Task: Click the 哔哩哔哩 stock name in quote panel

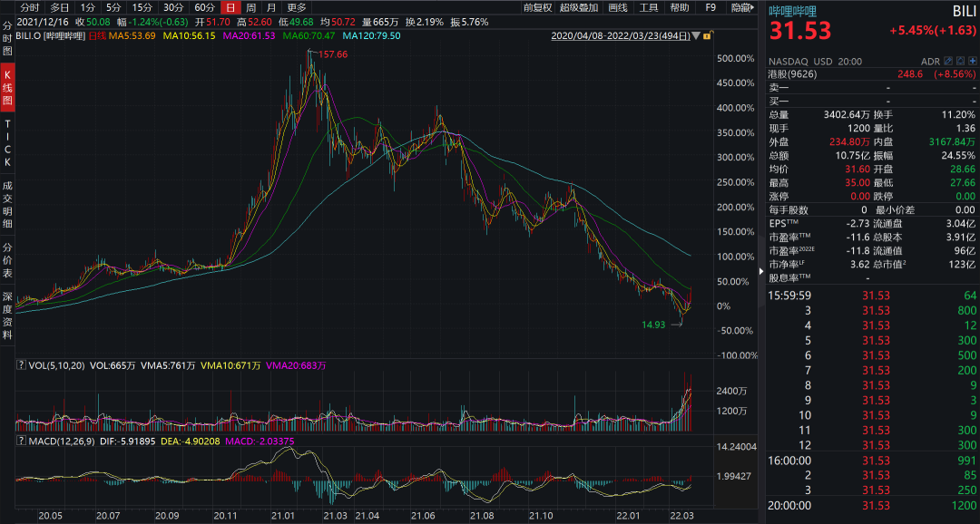Action: click(792, 11)
